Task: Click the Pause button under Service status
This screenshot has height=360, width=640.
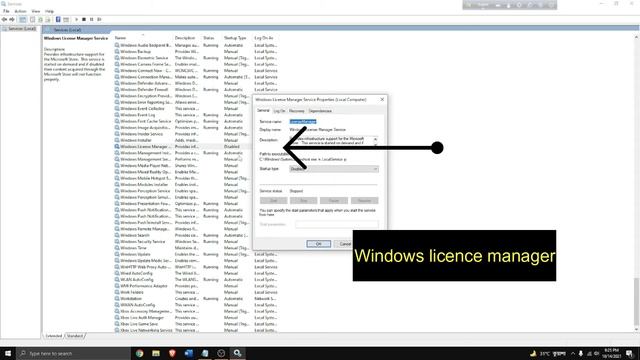Action: 334,200
